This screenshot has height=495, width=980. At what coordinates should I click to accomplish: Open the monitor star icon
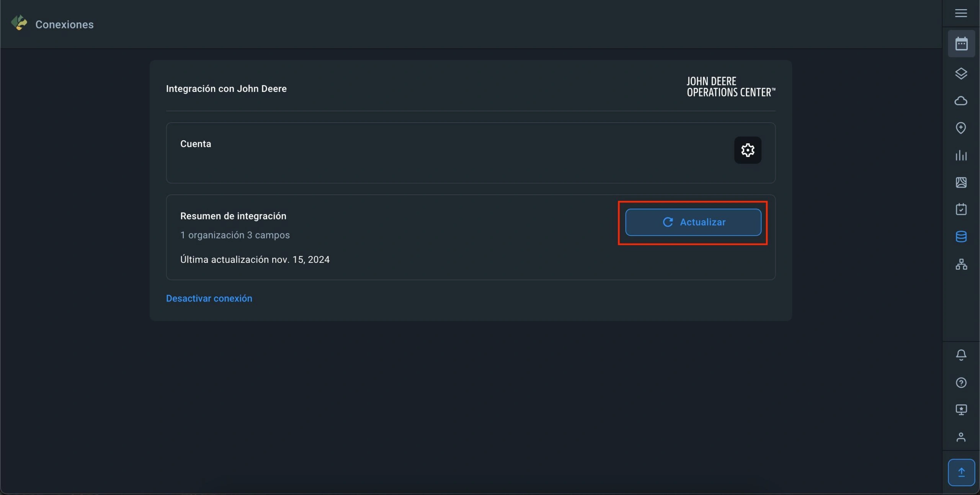[961, 410]
